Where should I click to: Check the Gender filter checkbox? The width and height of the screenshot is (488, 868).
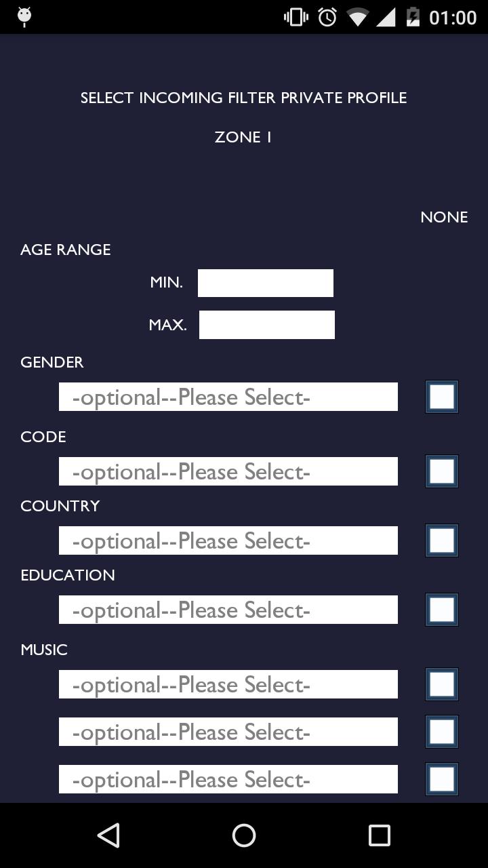pyautogui.click(x=442, y=397)
